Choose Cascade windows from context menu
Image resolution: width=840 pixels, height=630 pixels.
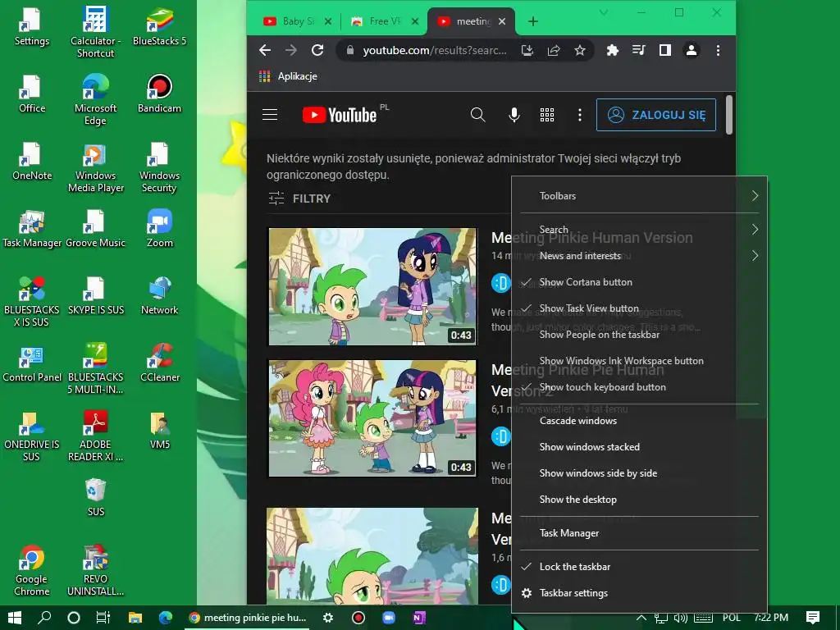[x=640, y=421]
